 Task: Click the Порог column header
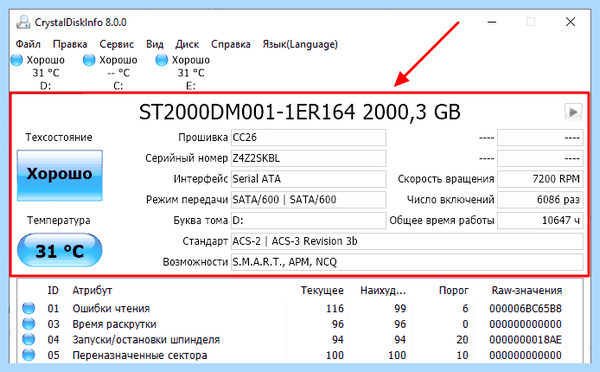pyautogui.click(x=453, y=290)
